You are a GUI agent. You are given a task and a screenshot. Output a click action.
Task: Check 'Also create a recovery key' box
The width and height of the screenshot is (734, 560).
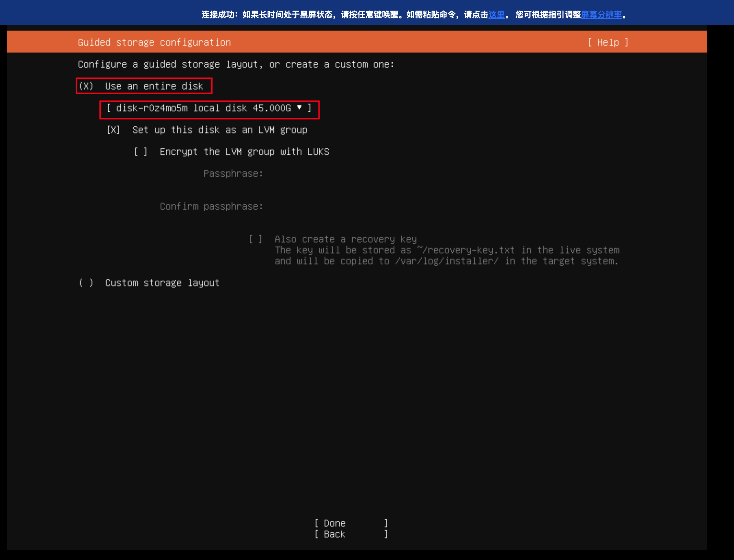tap(255, 239)
